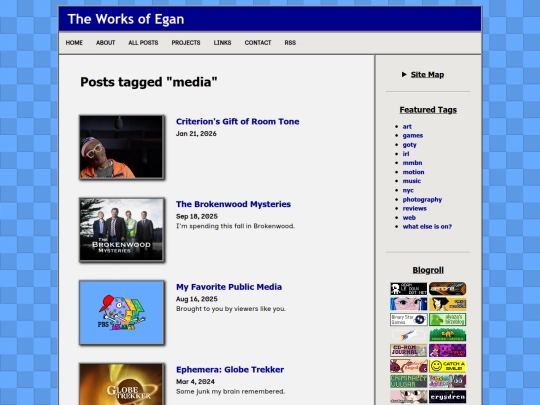Viewport: 540px width, 405px height.
Task: Click 'The Works of Egan' site title
Action: click(126, 19)
